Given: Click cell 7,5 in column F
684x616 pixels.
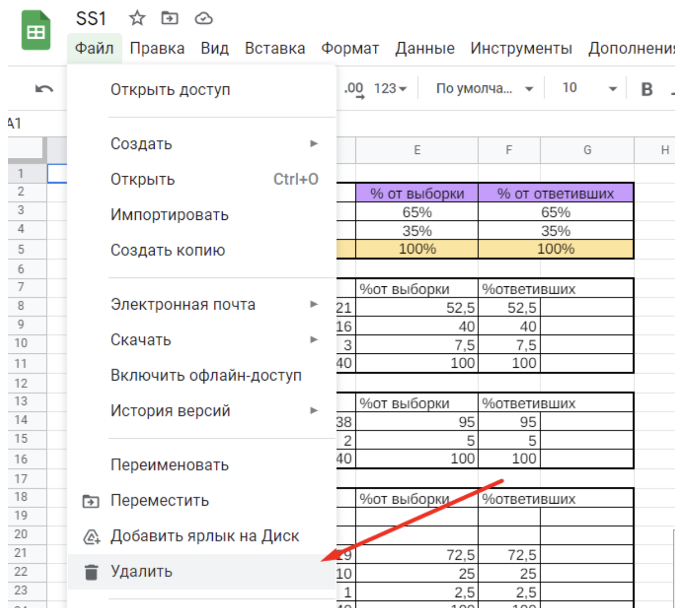Looking at the screenshot, I should coord(509,345).
